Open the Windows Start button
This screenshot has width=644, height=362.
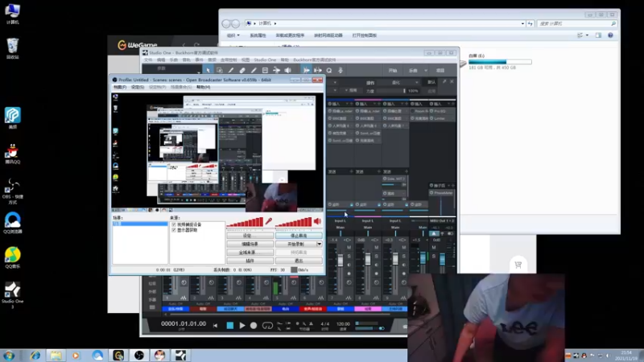click(9, 355)
